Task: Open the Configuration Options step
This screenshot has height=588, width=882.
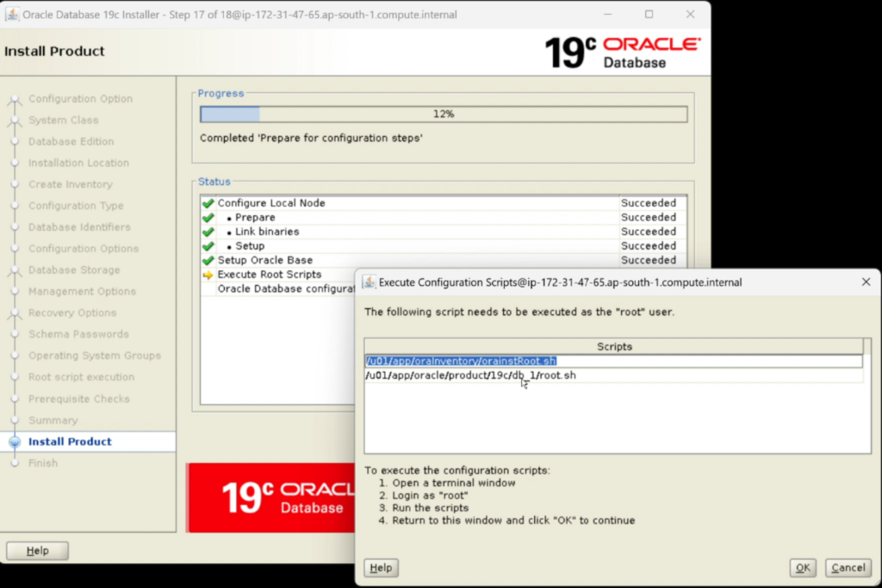Action: (84, 249)
